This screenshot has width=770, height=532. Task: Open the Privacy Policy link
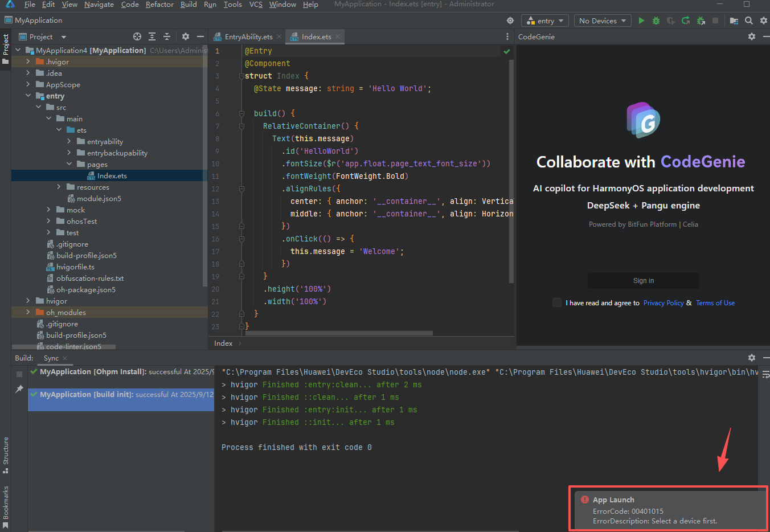pyautogui.click(x=663, y=303)
